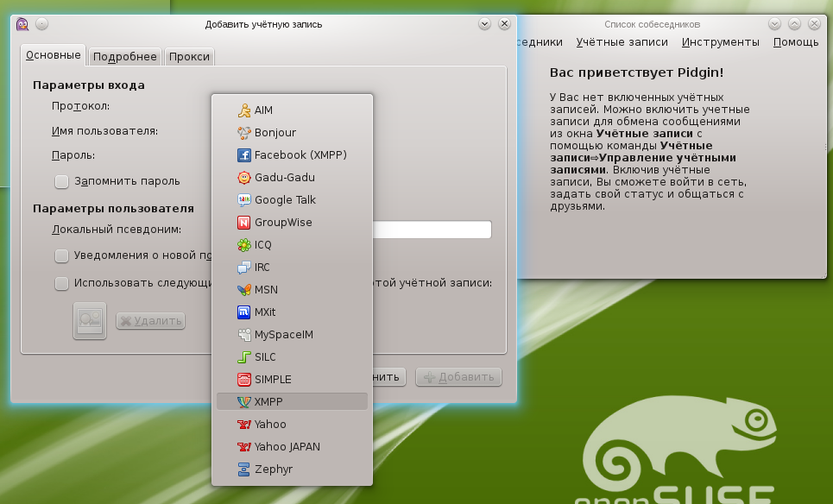The height and width of the screenshot is (504, 833).
Task: Switch to the Прокси tab
Action: click(189, 57)
